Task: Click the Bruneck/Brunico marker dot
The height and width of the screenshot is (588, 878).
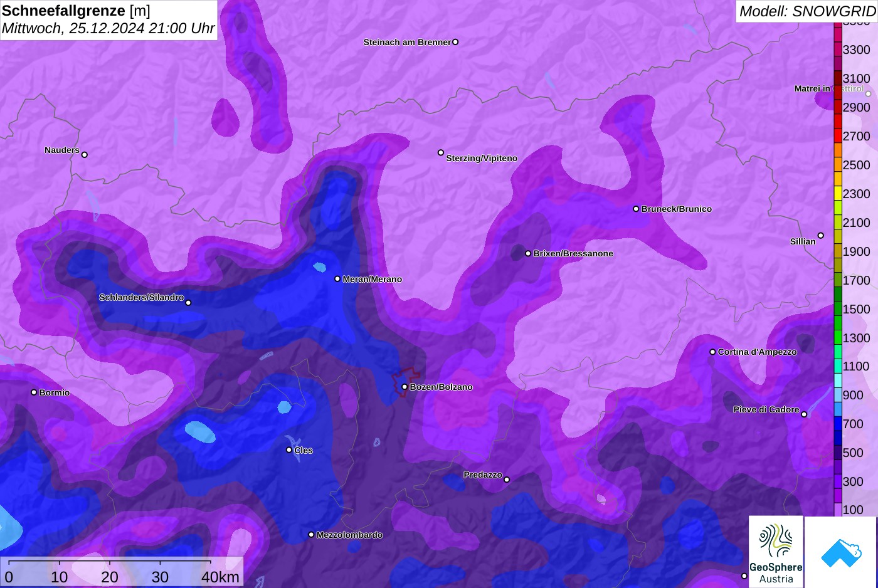Action: click(x=636, y=209)
